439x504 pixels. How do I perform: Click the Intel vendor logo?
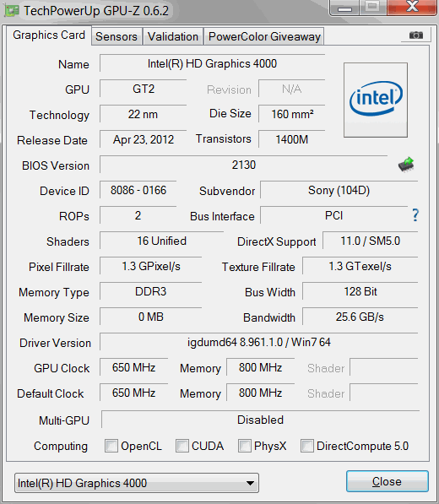[x=376, y=100]
